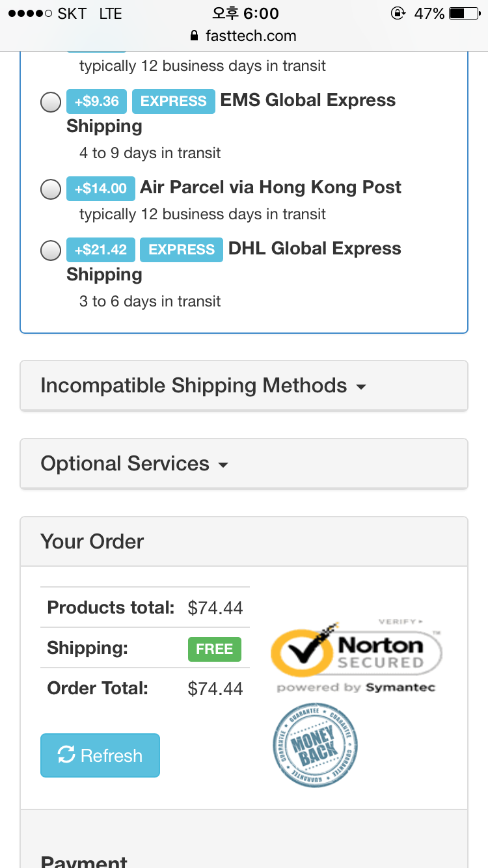Screen dimensions: 488x868
Task: Tap the battery icon in status bar
Action: pyautogui.click(x=465, y=14)
